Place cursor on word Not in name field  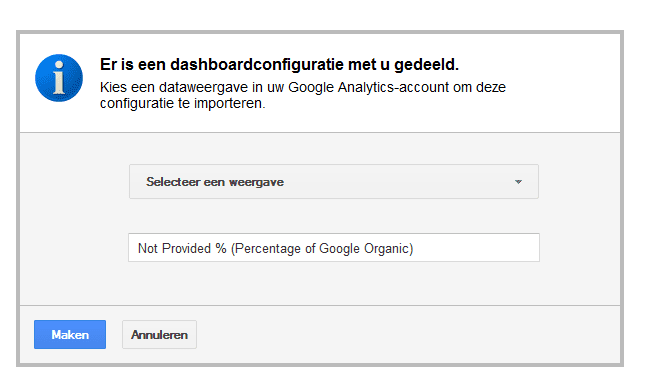tap(148, 249)
